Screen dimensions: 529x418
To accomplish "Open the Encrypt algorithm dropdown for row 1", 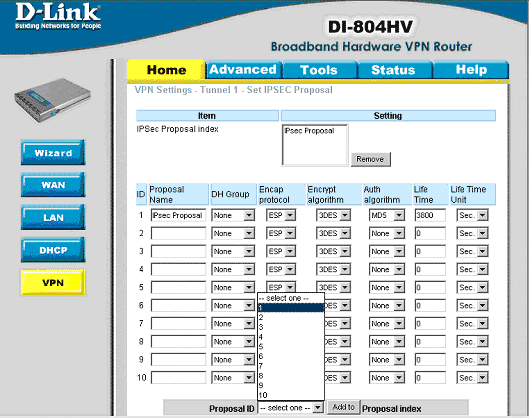I will pos(334,215).
